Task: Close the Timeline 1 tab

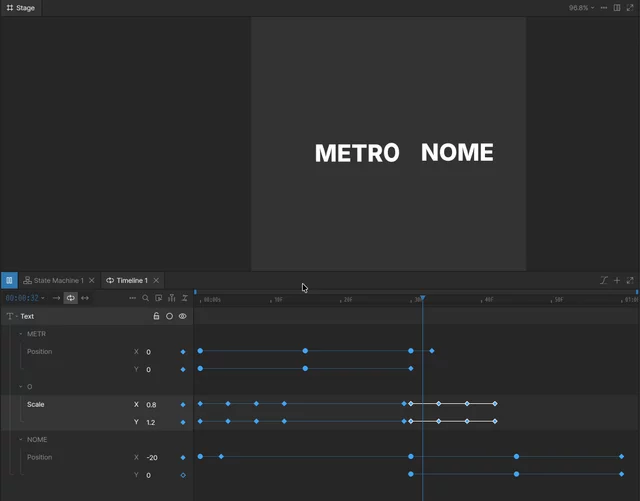Action: (156, 281)
